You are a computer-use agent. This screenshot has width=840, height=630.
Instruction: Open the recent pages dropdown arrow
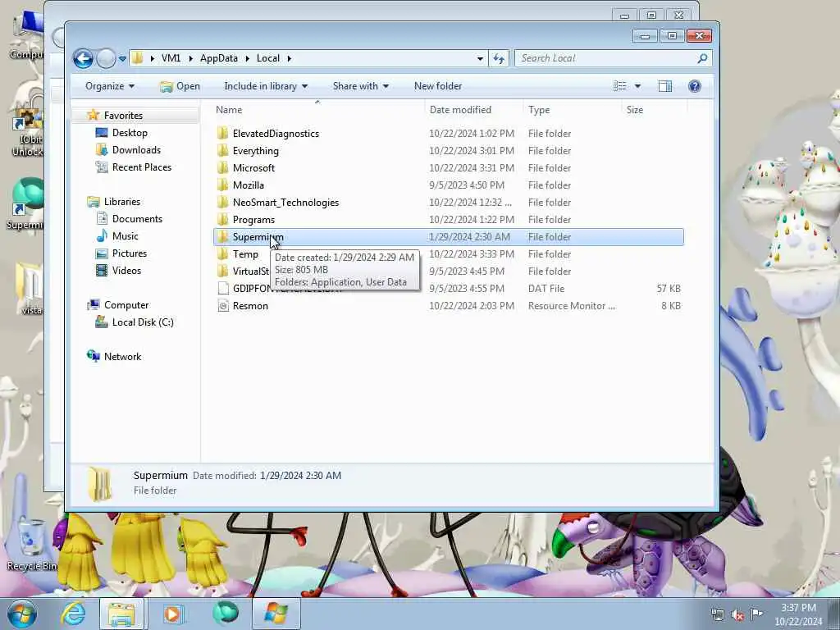(122, 58)
